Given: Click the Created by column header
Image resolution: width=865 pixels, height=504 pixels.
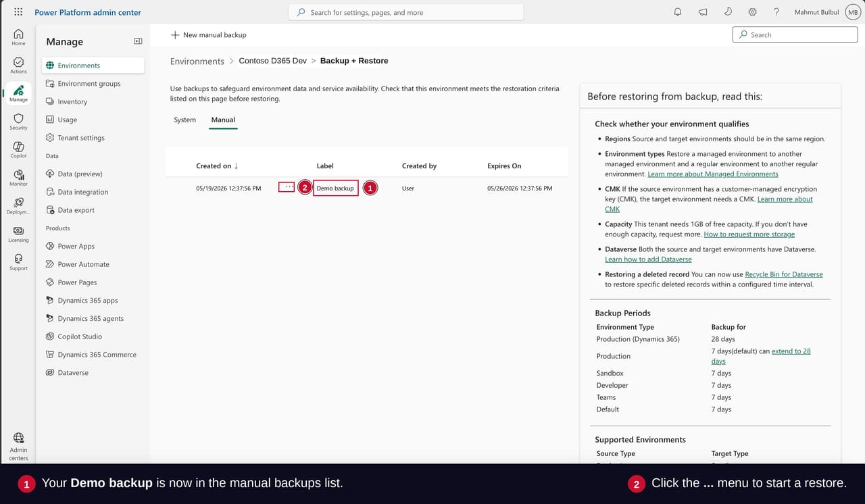Looking at the screenshot, I should (419, 166).
